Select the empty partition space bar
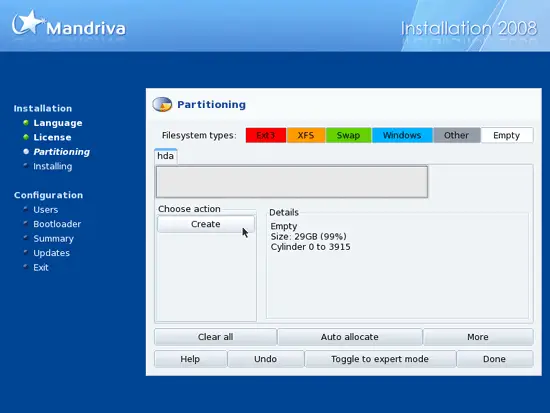 click(292, 182)
